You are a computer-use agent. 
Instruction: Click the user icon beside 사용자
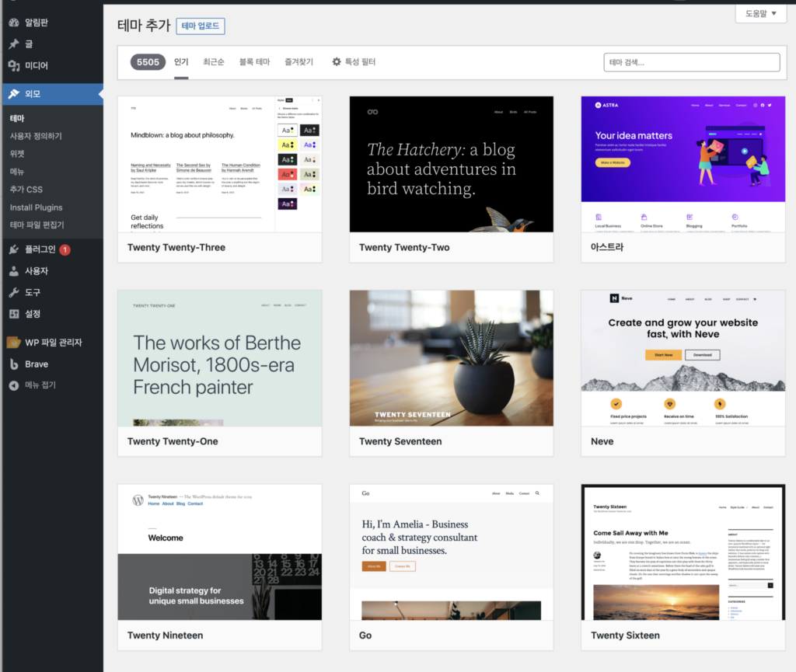point(14,271)
